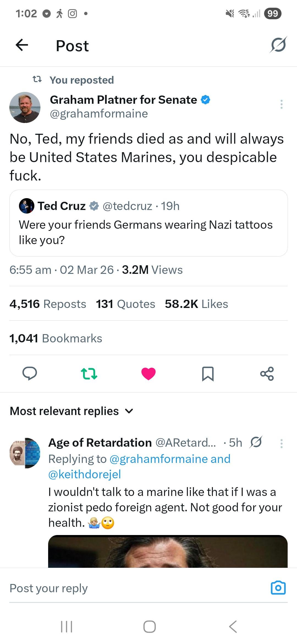297x644 pixels.
Task: Tap the reply speech bubble icon
Action: (x=30, y=373)
